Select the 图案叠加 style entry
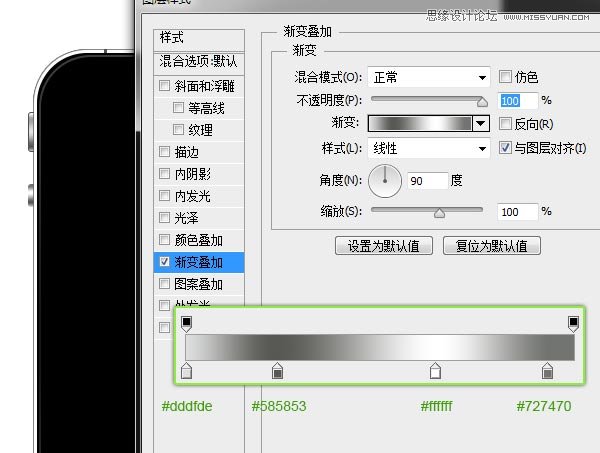Image resolution: width=600 pixels, height=453 pixels. pyautogui.click(x=199, y=284)
